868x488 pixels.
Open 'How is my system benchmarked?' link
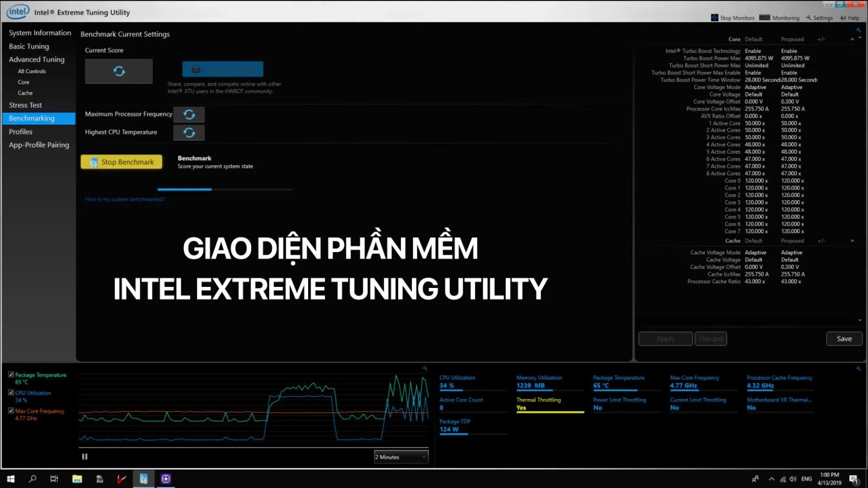[x=125, y=200]
